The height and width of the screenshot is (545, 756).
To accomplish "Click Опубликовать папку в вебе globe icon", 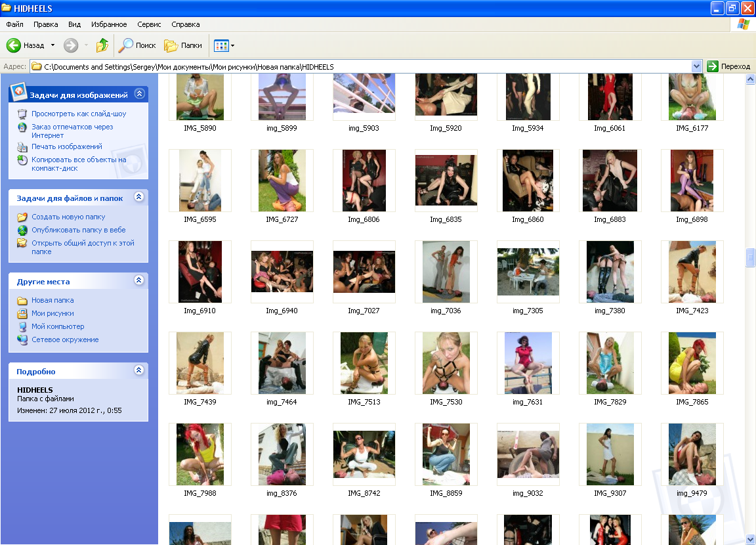I will click(22, 230).
